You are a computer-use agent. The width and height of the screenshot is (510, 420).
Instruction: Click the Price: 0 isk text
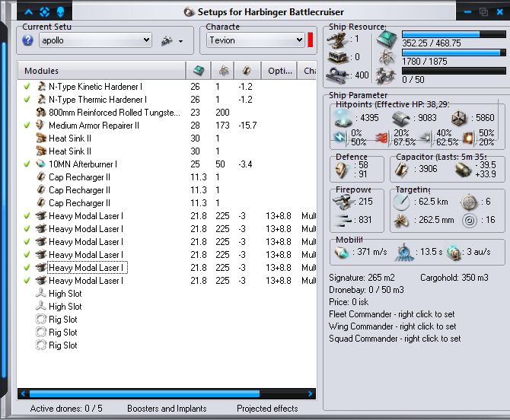coord(349,302)
